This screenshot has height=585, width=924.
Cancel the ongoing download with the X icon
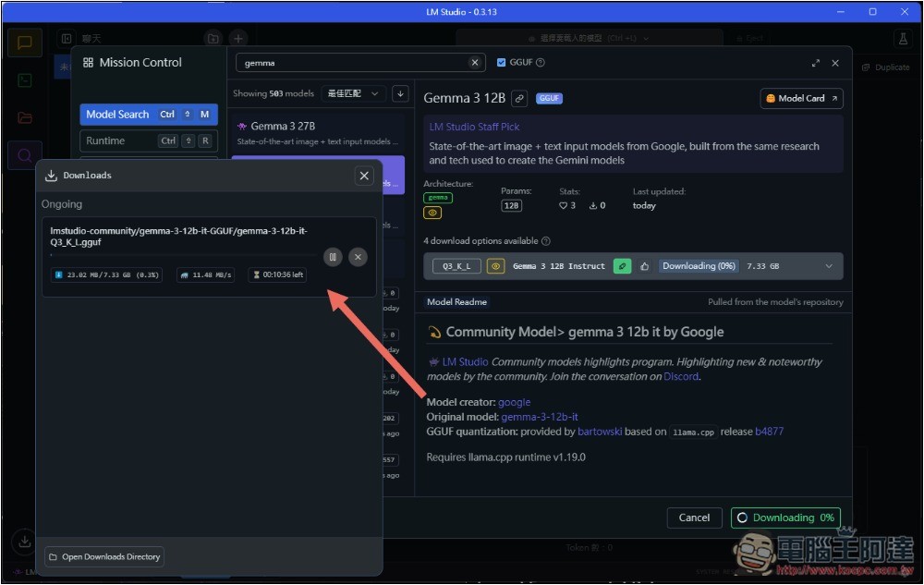tap(358, 257)
